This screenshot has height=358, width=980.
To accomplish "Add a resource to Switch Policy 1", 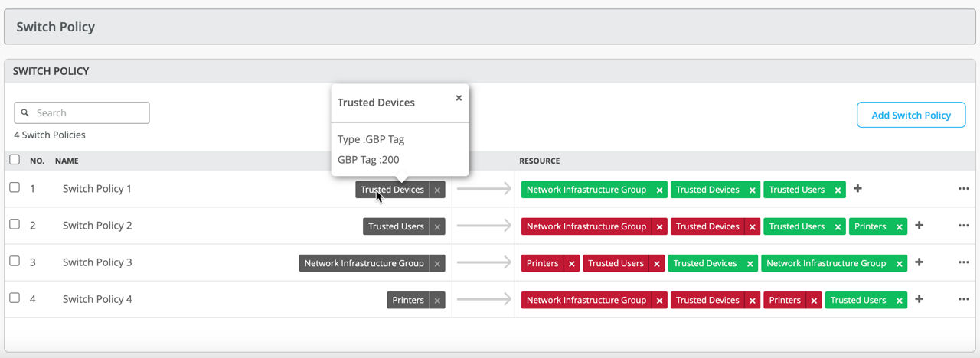I will (857, 189).
